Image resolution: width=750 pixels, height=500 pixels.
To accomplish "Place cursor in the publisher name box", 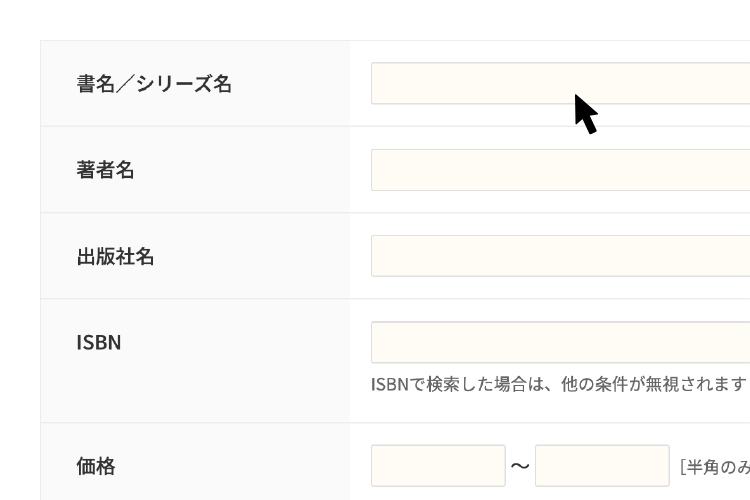I will pos(560,256).
